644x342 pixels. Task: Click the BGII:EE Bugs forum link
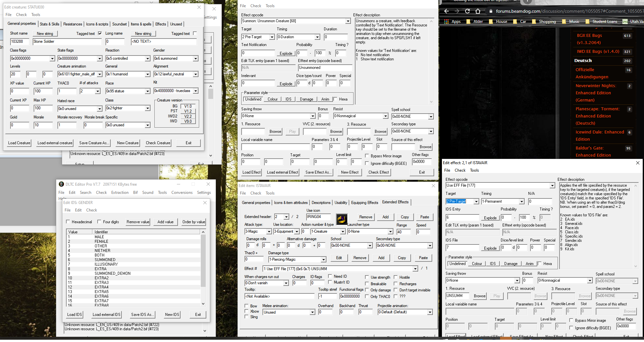point(589,39)
